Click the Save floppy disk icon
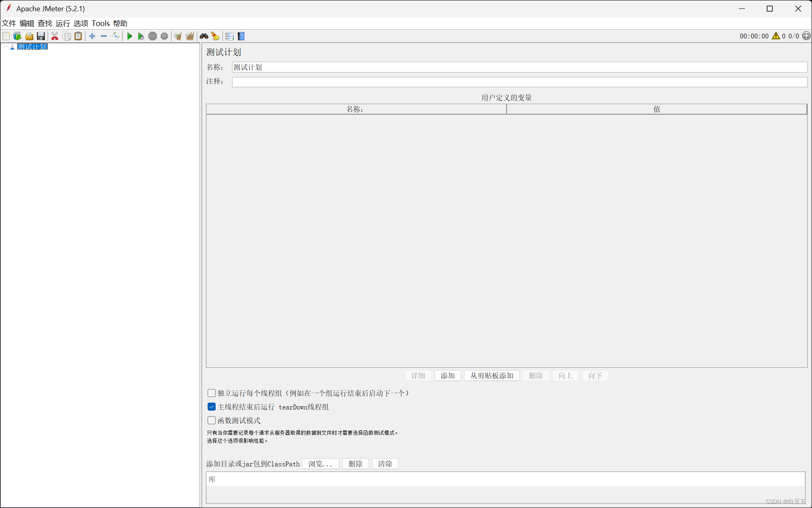 41,36
